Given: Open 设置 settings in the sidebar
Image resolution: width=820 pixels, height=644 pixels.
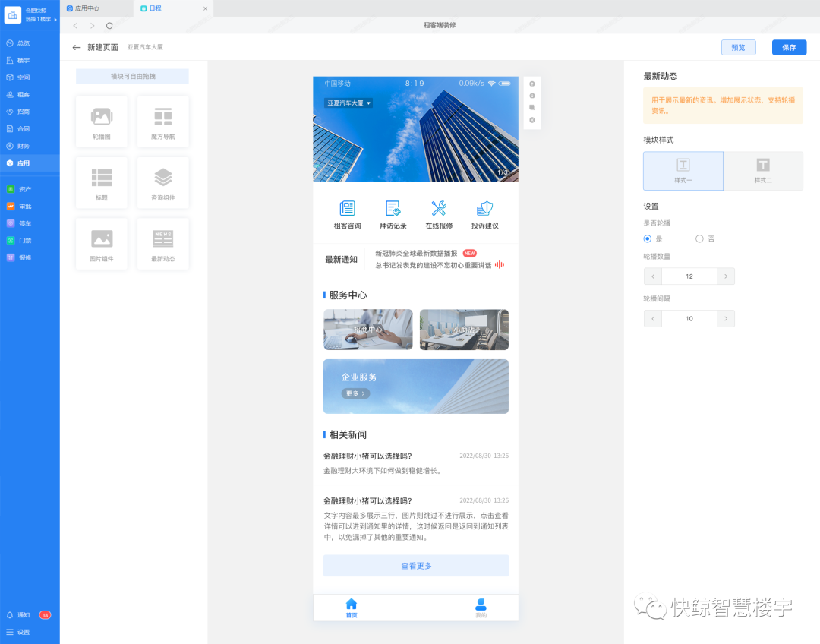Looking at the screenshot, I should [x=18, y=632].
